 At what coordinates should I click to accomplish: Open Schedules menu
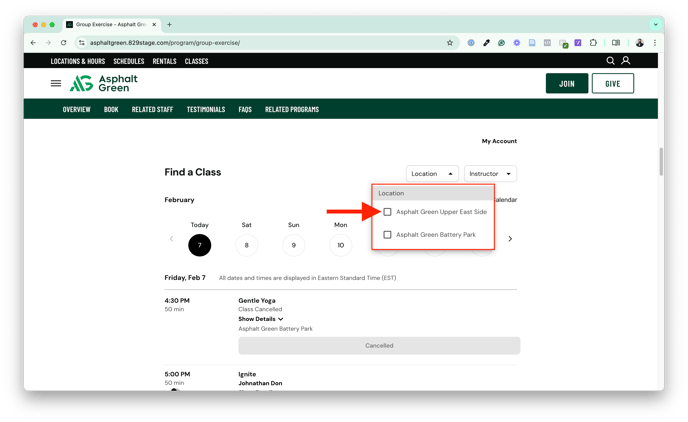(129, 61)
